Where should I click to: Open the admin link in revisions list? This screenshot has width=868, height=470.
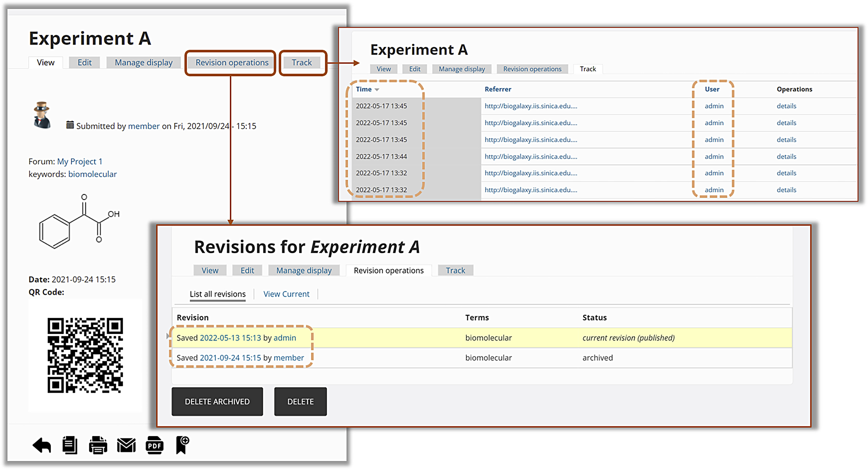click(x=285, y=338)
